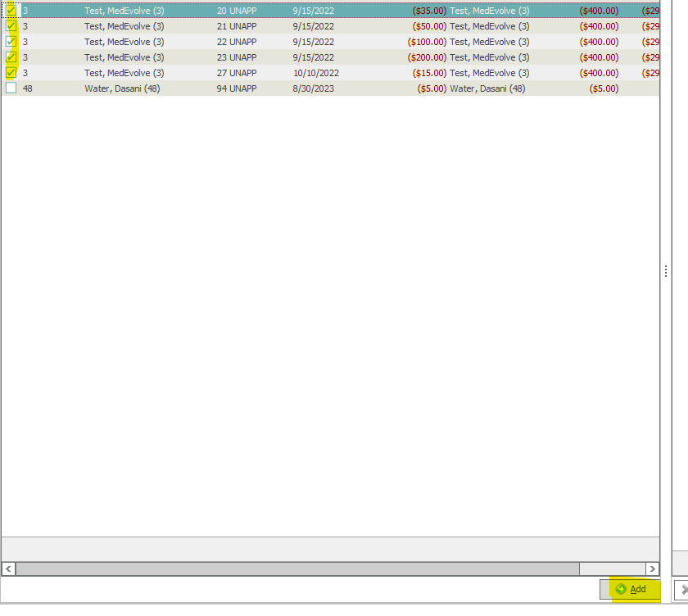Click the vertical splitter dots handle

tap(666, 271)
